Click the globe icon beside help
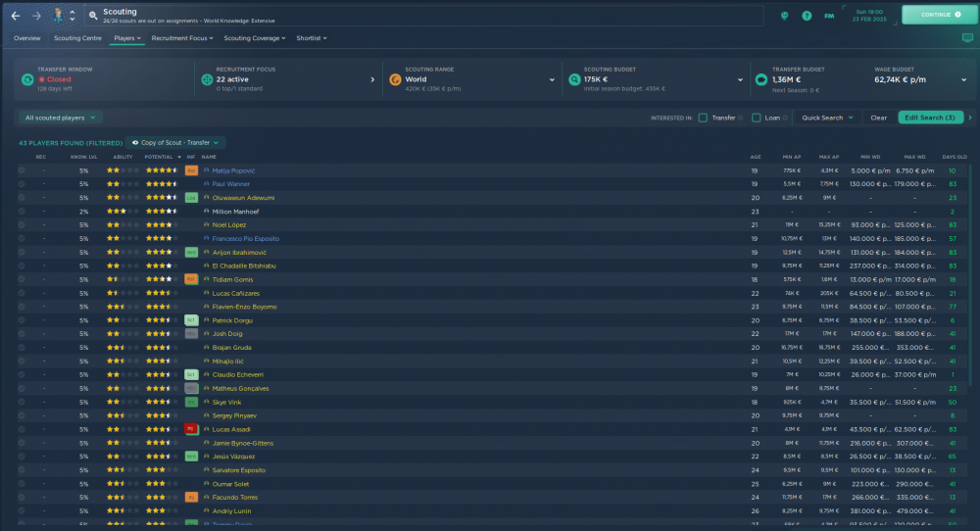 pos(784,16)
